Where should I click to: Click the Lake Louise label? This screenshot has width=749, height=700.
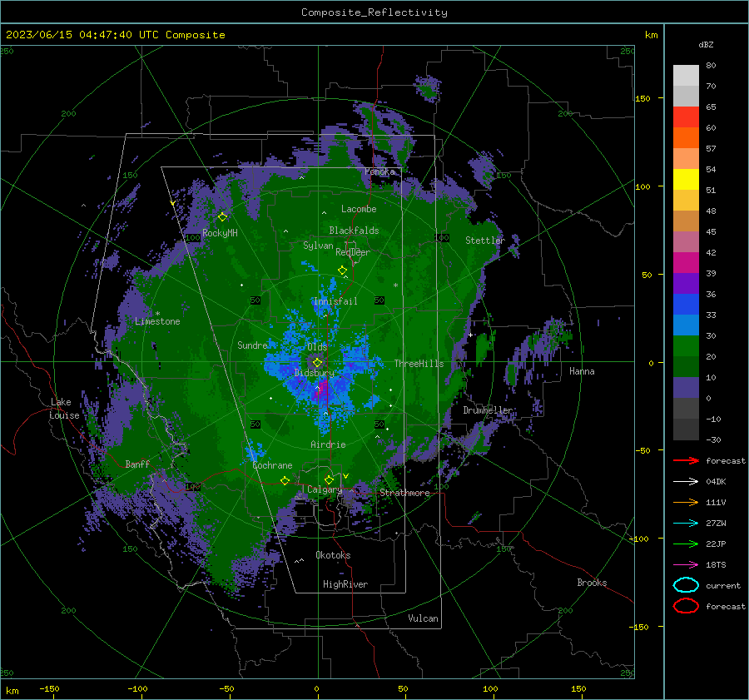pyautogui.click(x=65, y=409)
